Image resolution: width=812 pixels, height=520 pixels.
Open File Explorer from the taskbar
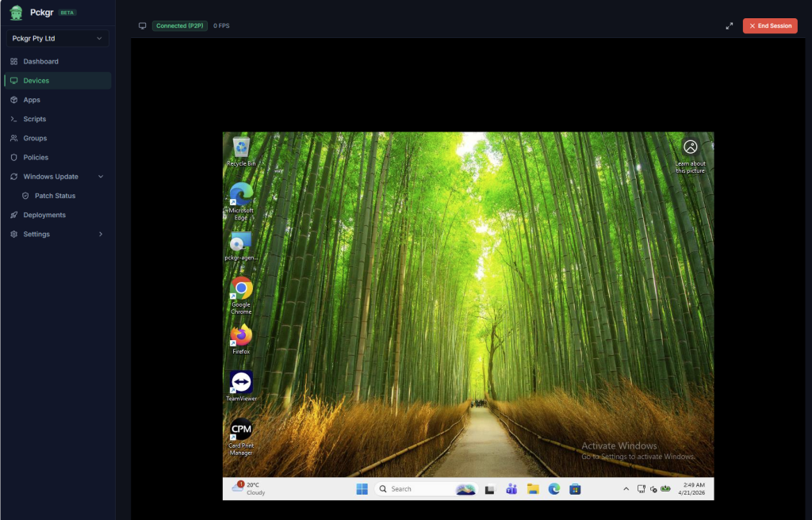point(533,489)
